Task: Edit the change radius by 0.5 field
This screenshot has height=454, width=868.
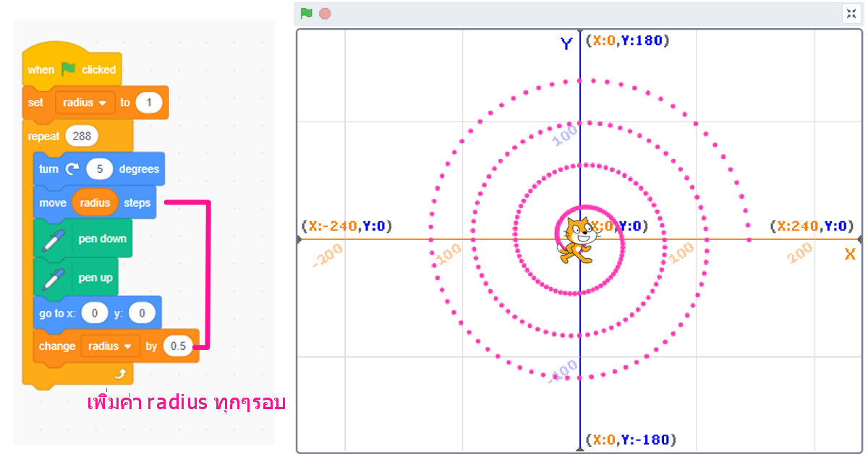Action: tap(178, 346)
